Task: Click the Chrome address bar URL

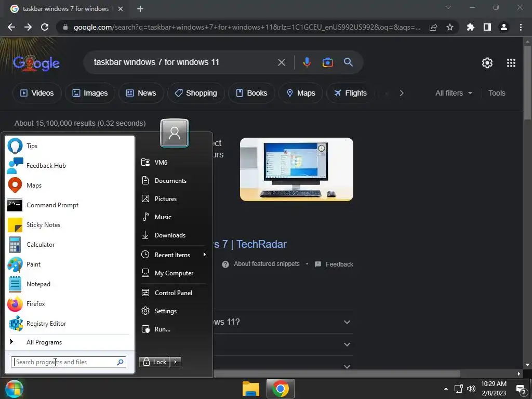Action: point(247,27)
